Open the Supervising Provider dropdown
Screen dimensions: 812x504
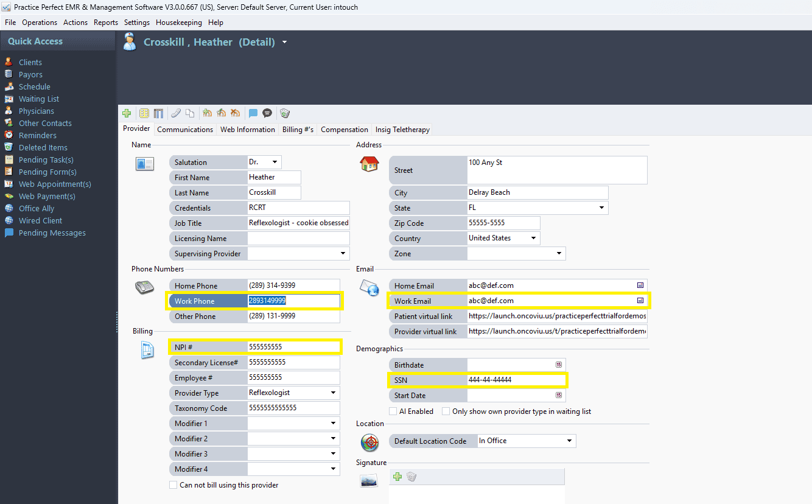click(x=343, y=254)
